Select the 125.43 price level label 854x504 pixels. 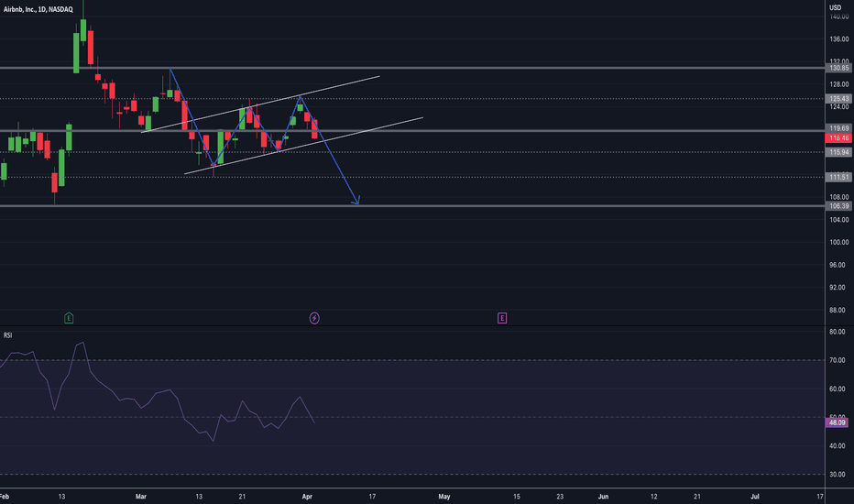[x=838, y=99]
